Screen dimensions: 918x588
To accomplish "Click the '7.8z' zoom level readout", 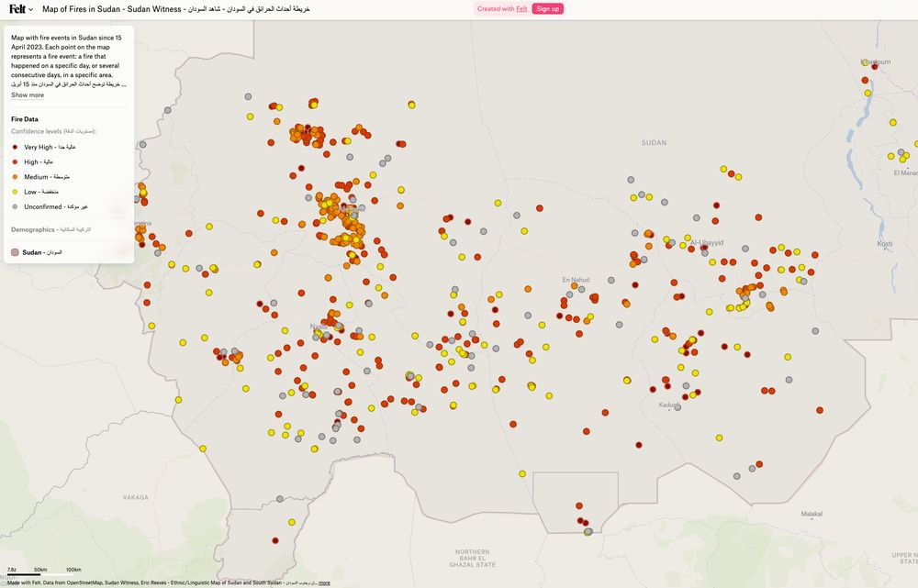I will [x=12, y=570].
